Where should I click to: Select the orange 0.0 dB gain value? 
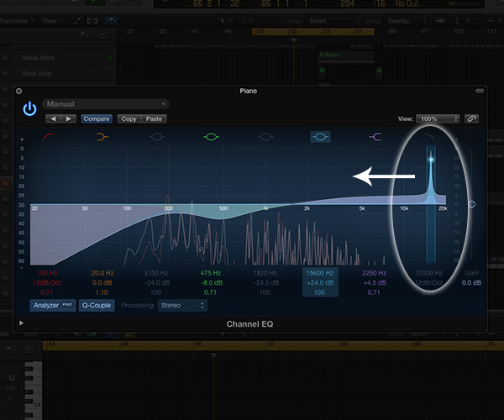click(x=102, y=283)
